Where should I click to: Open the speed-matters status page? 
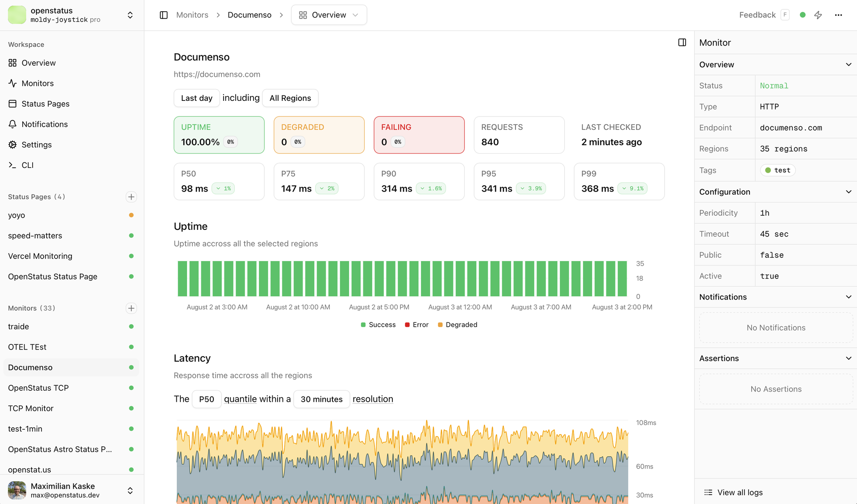(x=71, y=236)
